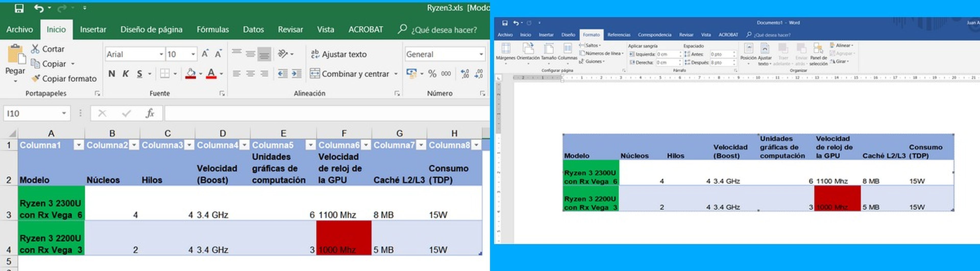Click thousands separator 000 icon
This screenshot has width=980, height=271.
coord(446,73)
